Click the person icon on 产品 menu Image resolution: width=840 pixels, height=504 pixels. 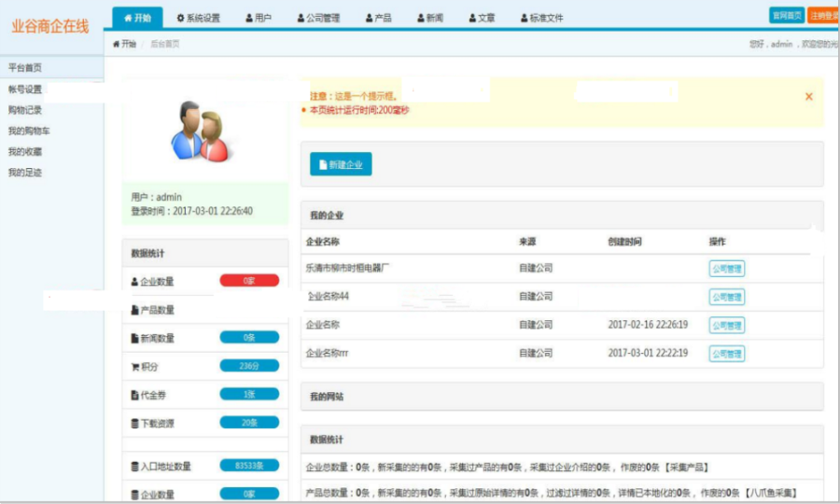(x=369, y=18)
